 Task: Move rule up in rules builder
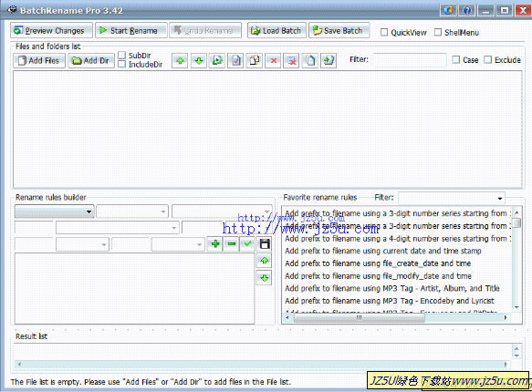tap(265, 261)
